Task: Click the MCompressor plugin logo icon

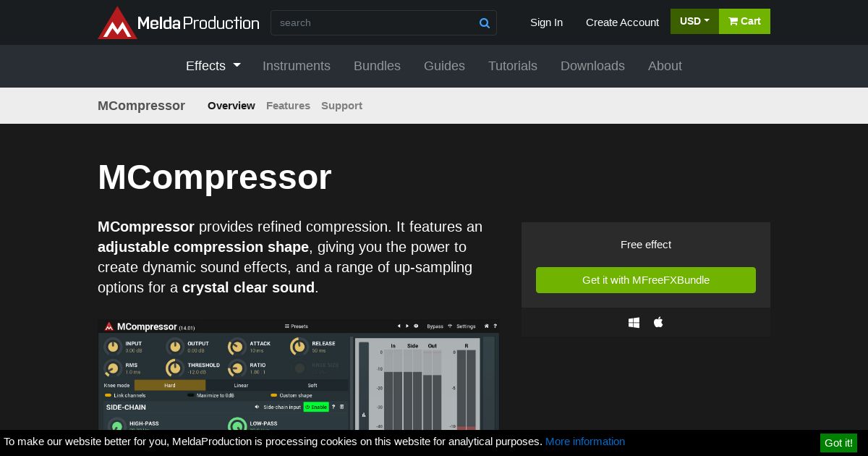Action: pyautogui.click(x=109, y=326)
